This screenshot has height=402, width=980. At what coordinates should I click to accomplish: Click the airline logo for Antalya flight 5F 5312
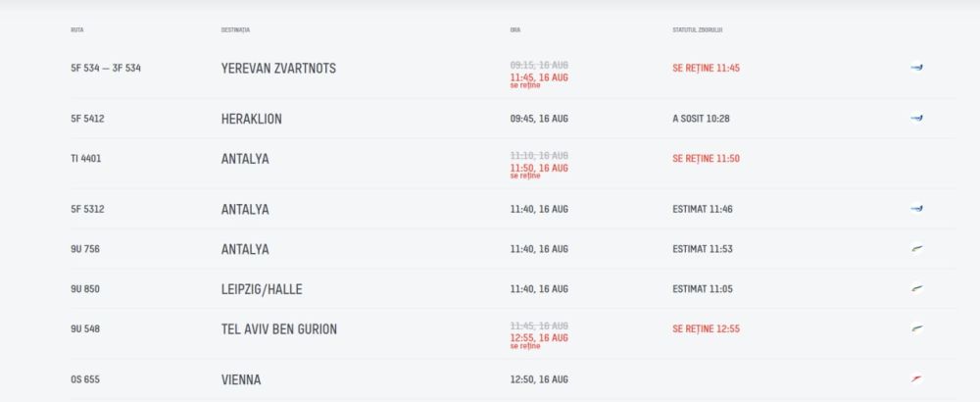click(916, 209)
